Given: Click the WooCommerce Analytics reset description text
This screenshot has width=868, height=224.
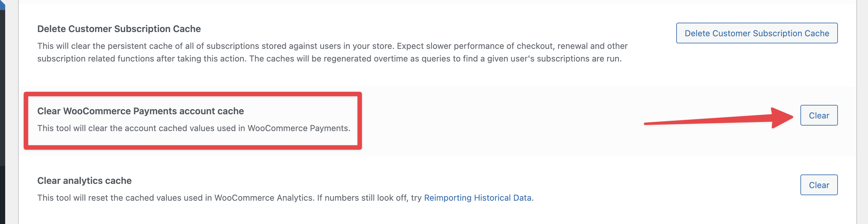Looking at the screenshot, I should [229, 198].
